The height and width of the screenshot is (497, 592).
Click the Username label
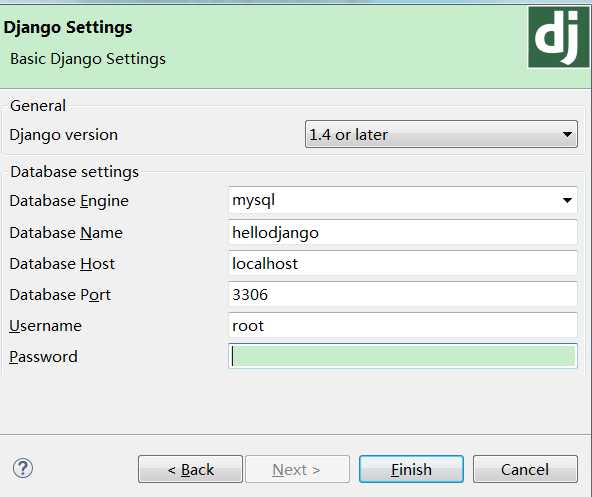pos(45,326)
